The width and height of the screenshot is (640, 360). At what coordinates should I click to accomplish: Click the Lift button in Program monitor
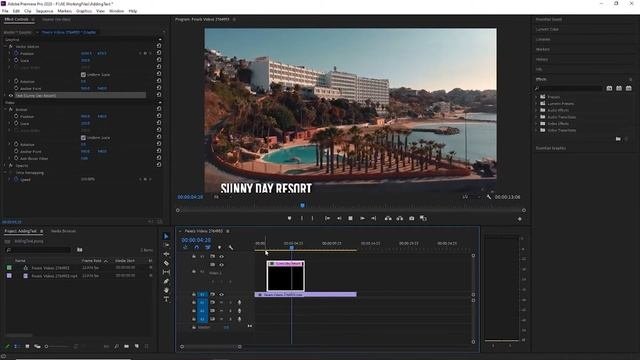[x=388, y=218]
